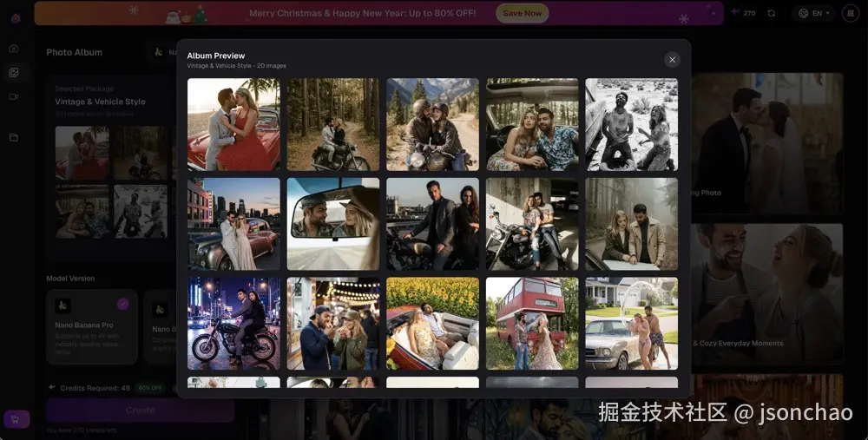Click the Photo Album heading
Screen dimensions: 868x440
tap(74, 53)
